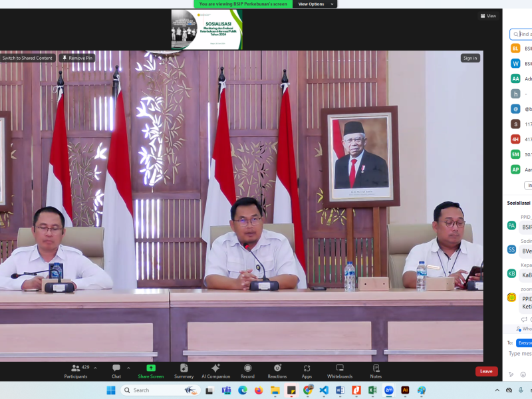The width and height of the screenshot is (532, 399).
Task: Expand the arrow next to Participants
Action: [x=95, y=368]
